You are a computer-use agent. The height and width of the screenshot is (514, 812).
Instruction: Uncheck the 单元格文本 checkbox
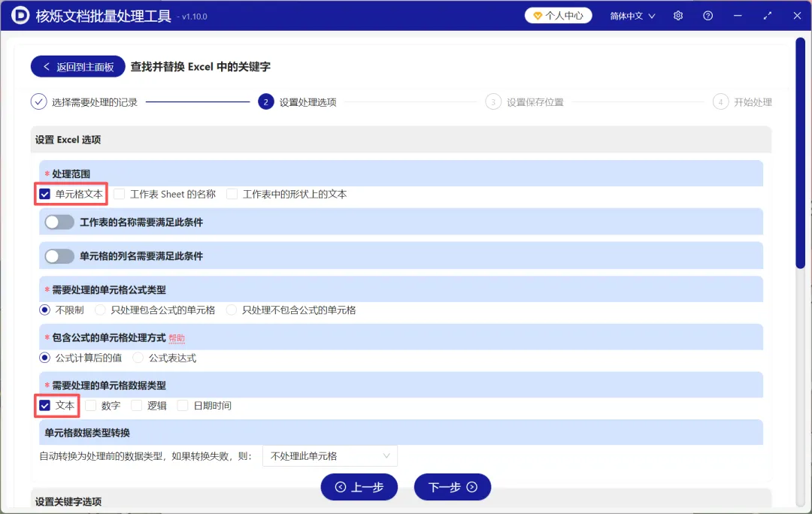click(x=44, y=194)
